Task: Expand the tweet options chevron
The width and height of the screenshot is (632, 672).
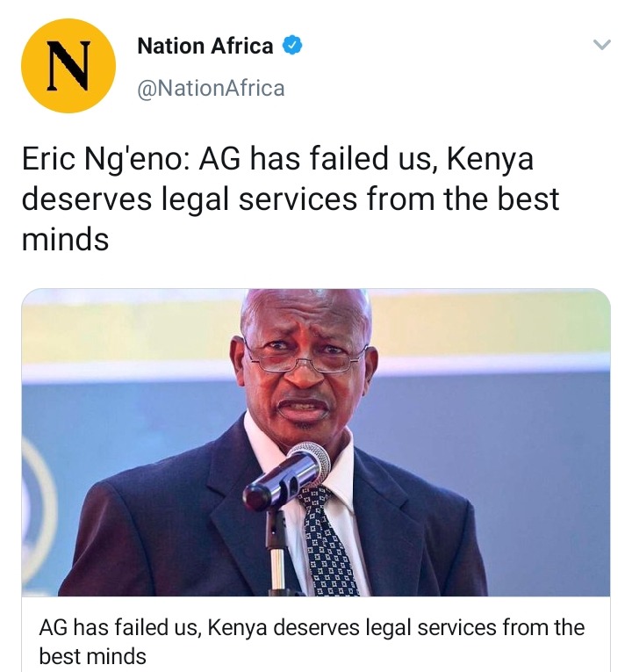Action: click(601, 44)
